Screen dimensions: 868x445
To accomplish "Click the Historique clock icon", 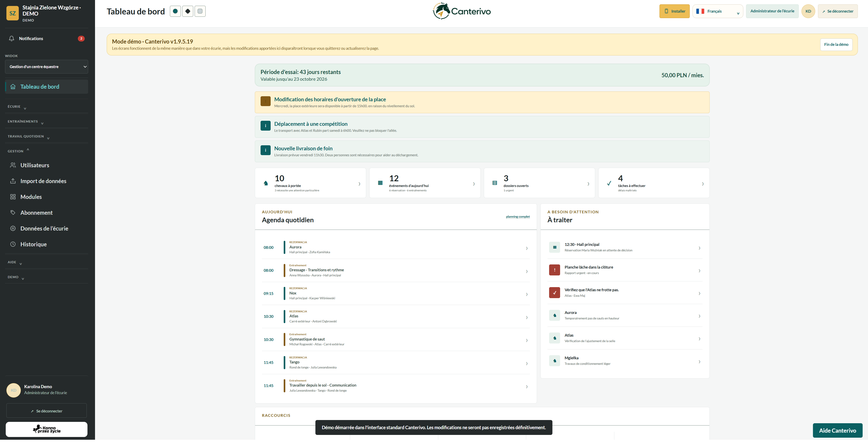I will coord(13,244).
